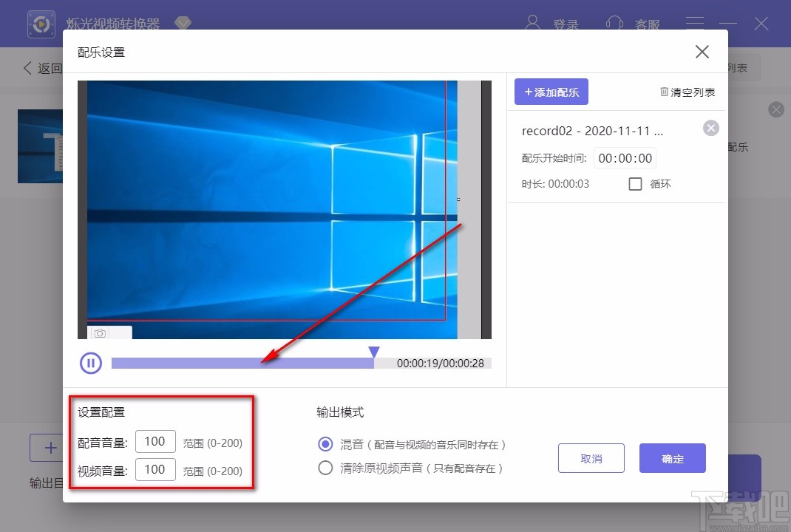791x532 pixels.
Task: Click 确定 to confirm settings
Action: click(672, 458)
